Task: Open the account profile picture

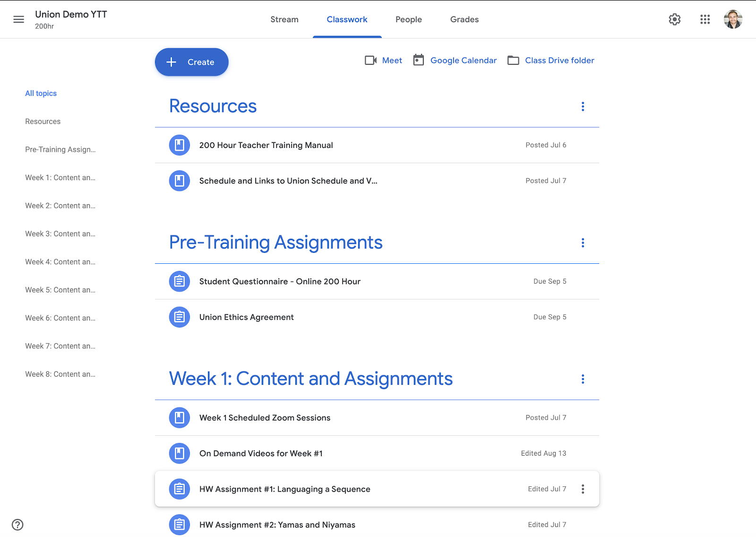Action: tap(733, 19)
